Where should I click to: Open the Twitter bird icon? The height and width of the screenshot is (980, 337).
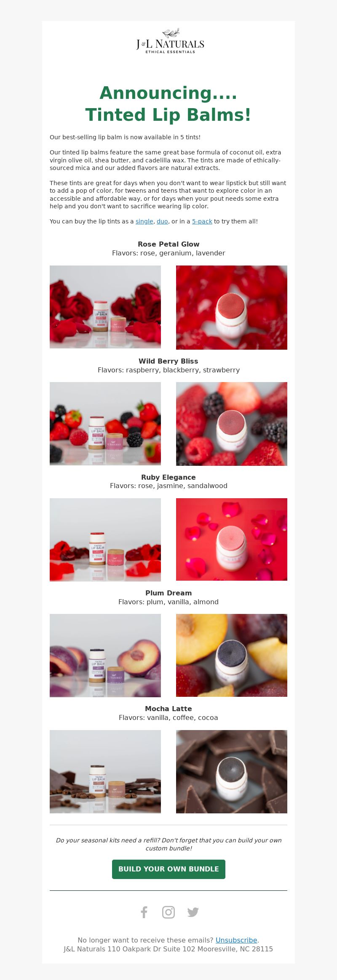click(x=193, y=912)
